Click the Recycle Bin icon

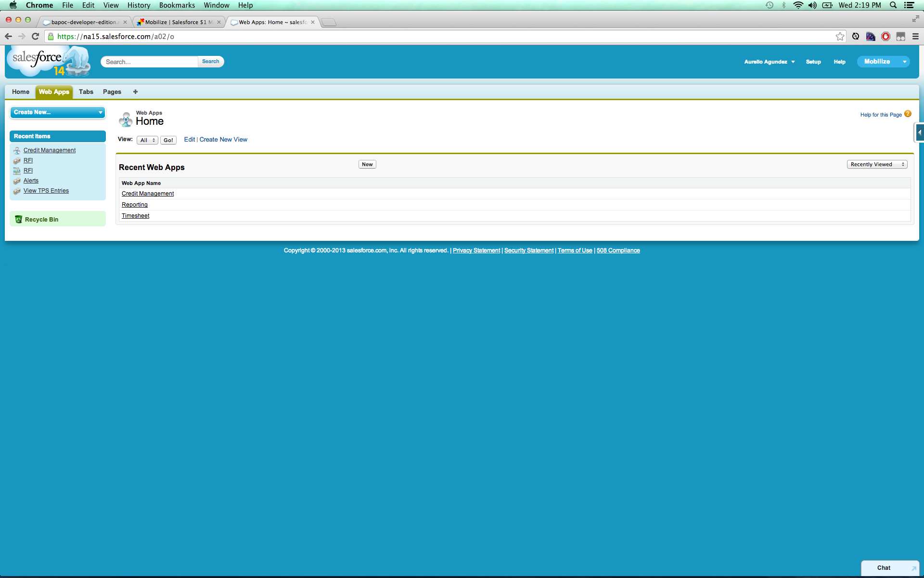pyautogui.click(x=18, y=219)
